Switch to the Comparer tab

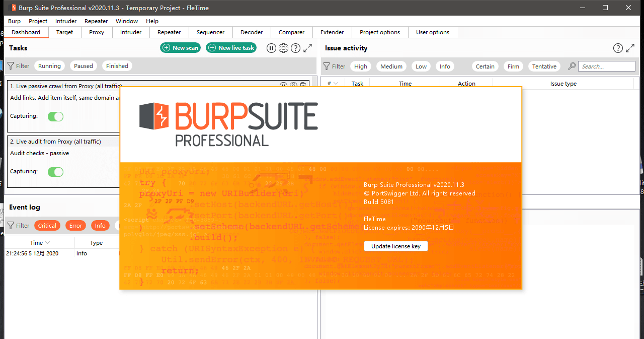click(x=291, y=32)
